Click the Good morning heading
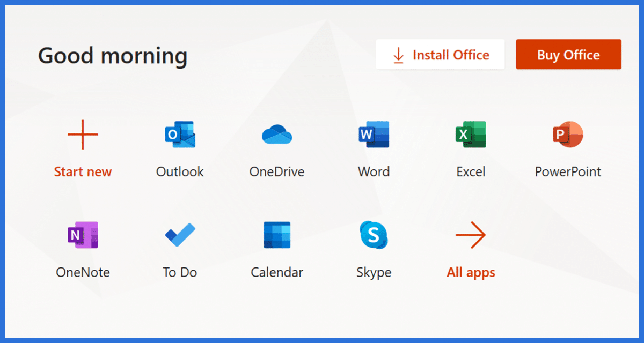 (113, 56)
